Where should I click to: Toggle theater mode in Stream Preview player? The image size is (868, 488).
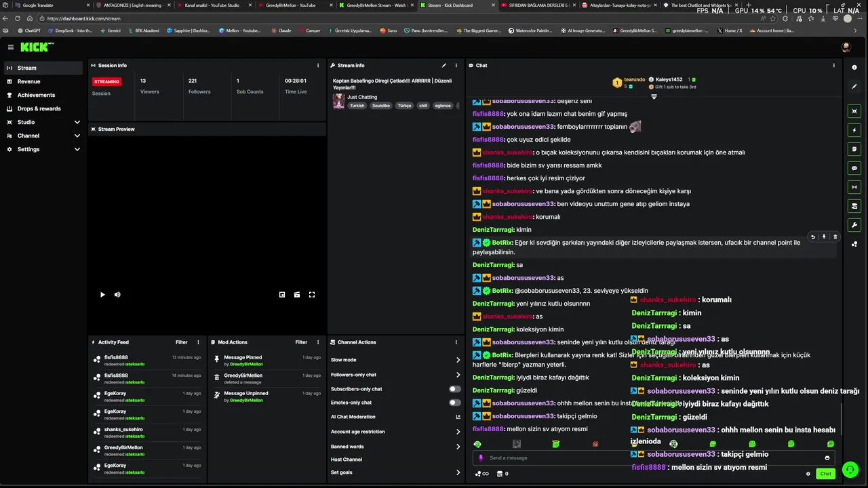click(297, 295)
